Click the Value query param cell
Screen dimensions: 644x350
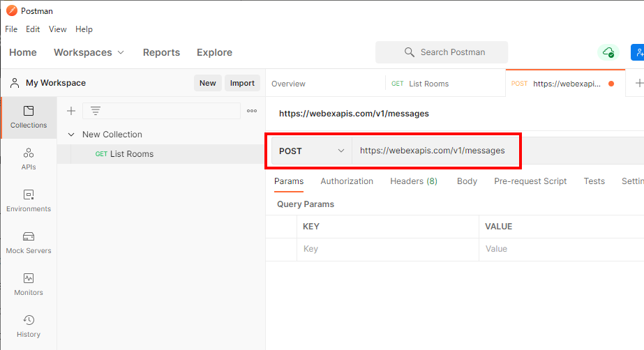pyautogui.click(x=562, y=249)
